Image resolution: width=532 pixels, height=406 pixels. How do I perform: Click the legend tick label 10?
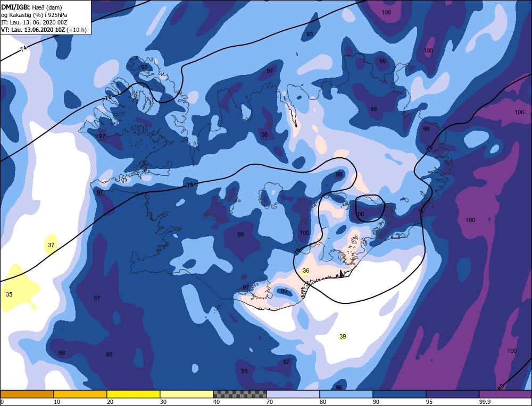[57, 402]
